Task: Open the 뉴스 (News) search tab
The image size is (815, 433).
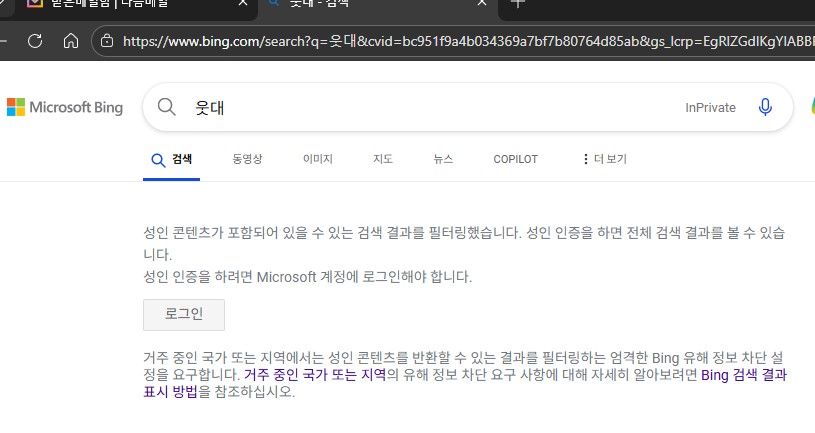Action: pyautogui.click(x=443, y=159)
